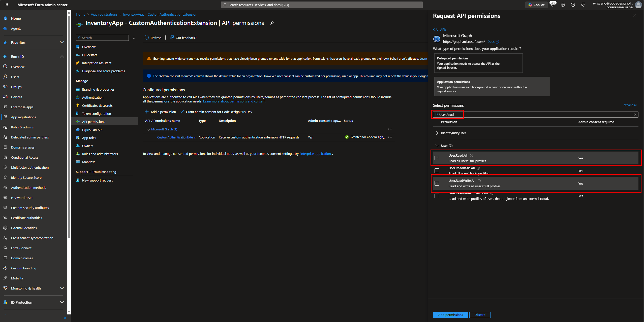Open ellipsis menu for Microsoft Graph row
644x322 pixels.
(x=390, y=129)
